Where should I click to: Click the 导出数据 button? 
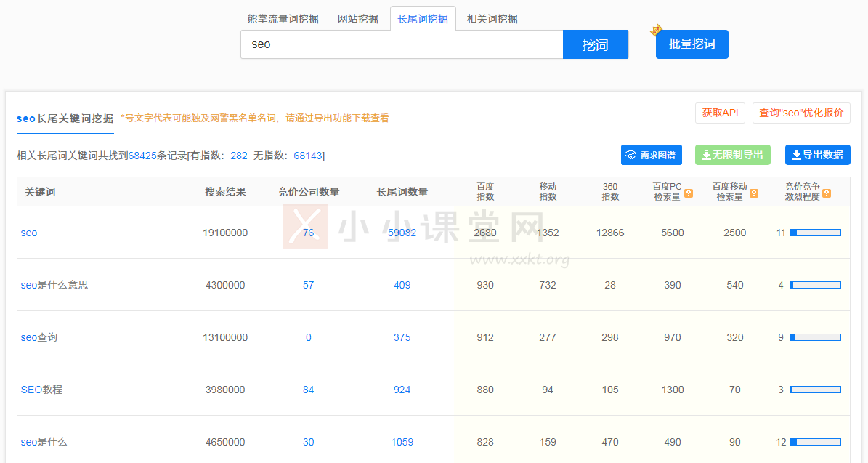pyautogui.click(x=818, y=155)
